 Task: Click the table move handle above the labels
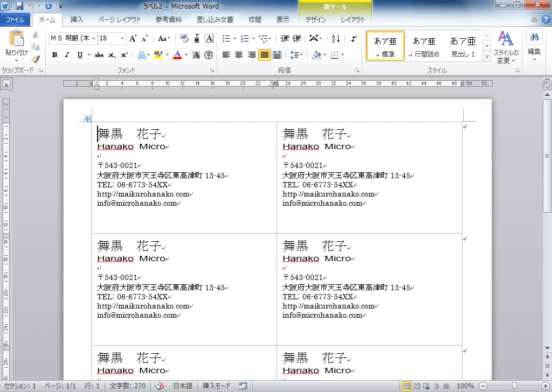pos(87,118)
